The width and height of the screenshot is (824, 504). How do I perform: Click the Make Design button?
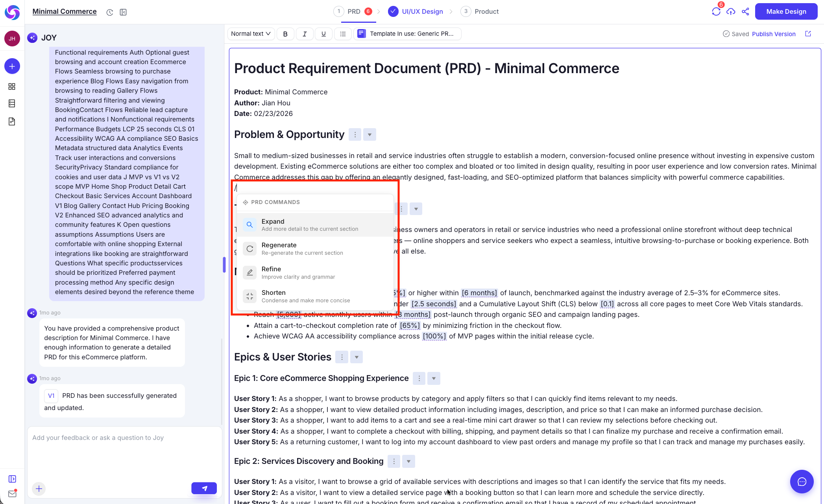click(x=786, y=11)
